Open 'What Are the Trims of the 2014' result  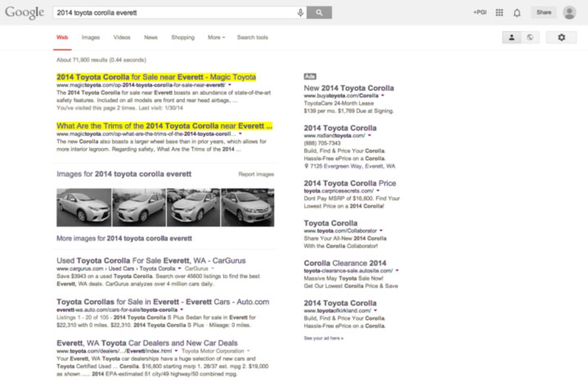click(164, 126)
